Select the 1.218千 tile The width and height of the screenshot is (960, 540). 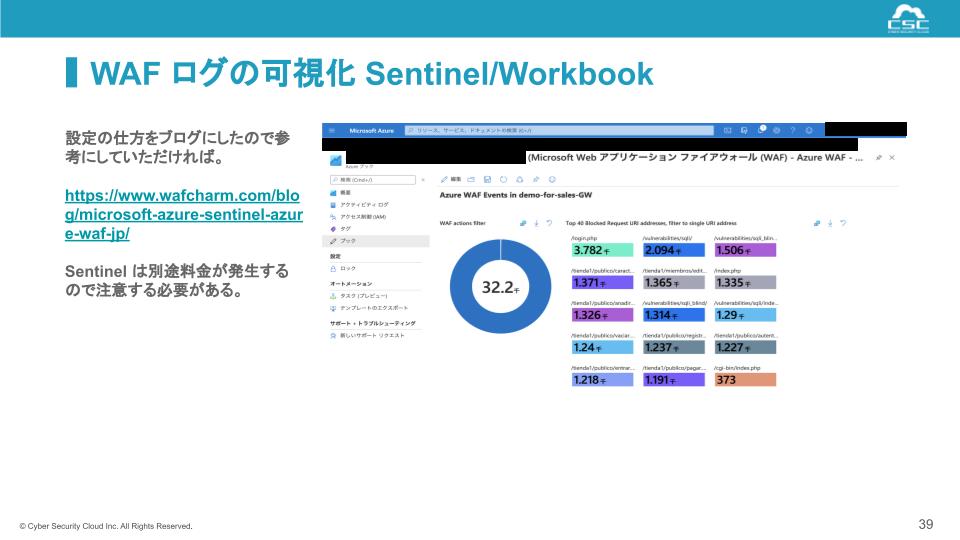[602, 380]
